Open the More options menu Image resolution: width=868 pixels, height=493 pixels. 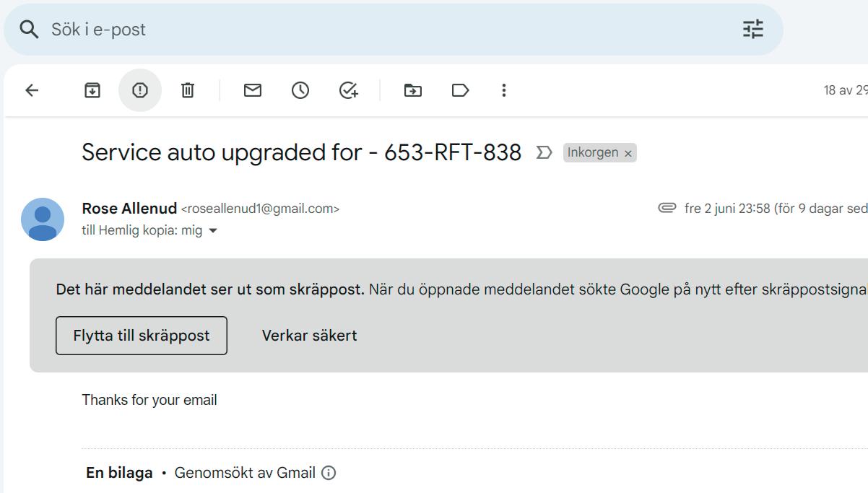pos(504,90)
